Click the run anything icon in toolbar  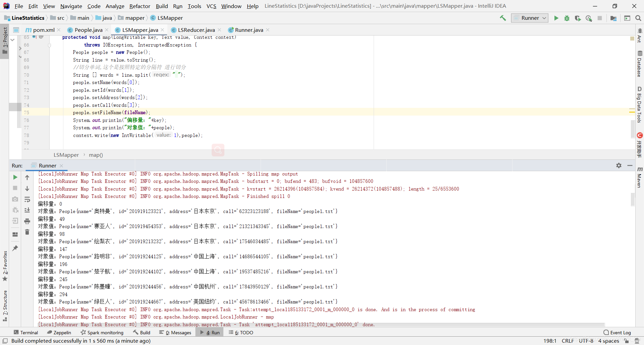coord(627,18)
